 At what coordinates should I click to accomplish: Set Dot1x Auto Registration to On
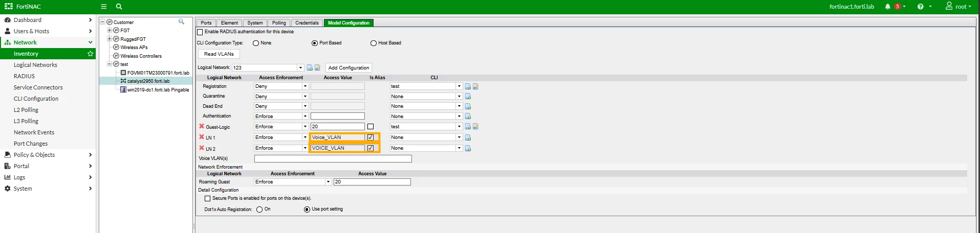[259, 209]
